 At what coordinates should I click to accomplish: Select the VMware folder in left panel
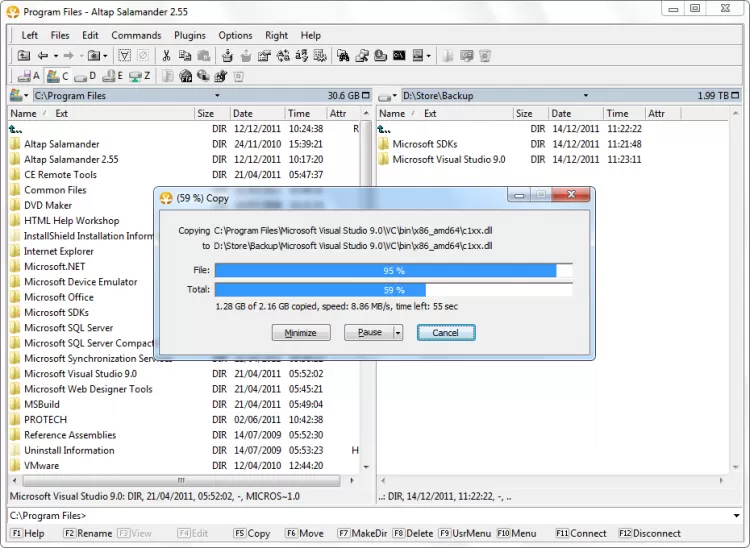(41, 465)
